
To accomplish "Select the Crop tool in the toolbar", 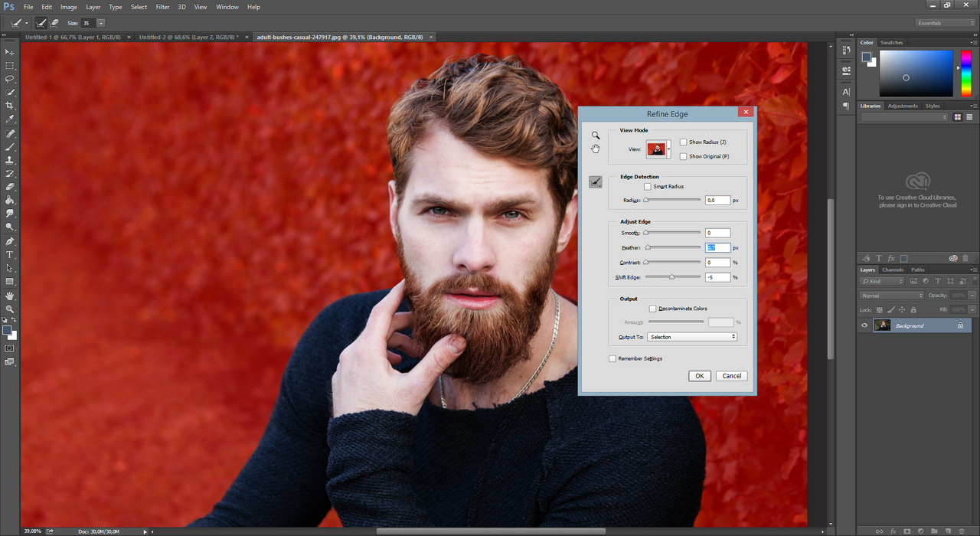I will pyautogui.click(x=10, y=106).
